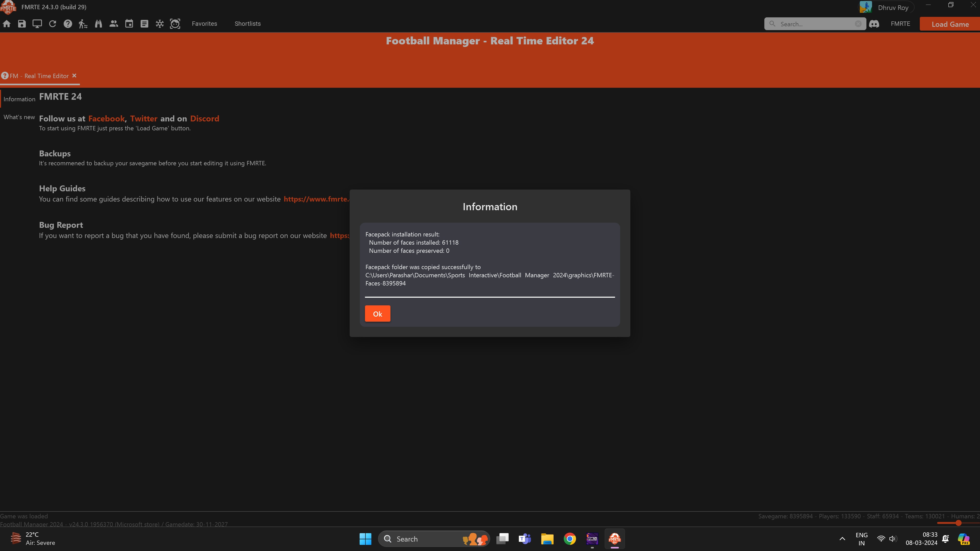Click the notes document icon

144,23
